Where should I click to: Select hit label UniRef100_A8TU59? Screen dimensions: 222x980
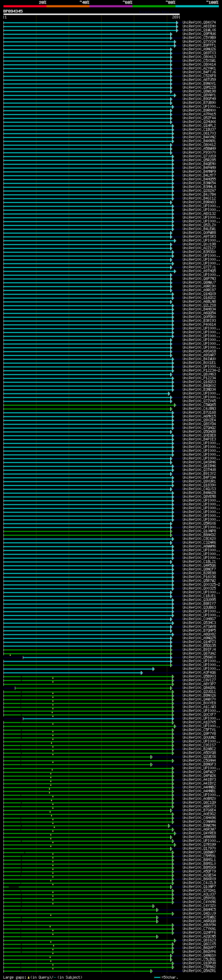[x=199, y=80]
